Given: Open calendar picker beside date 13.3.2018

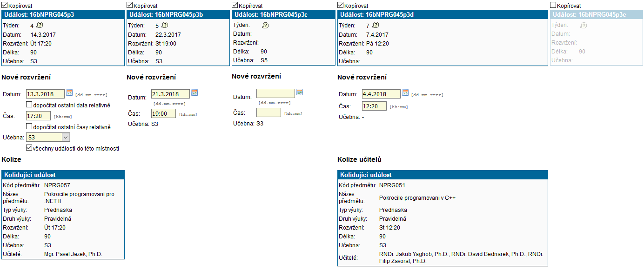Looking at the screenshot, I should point(69,93).
